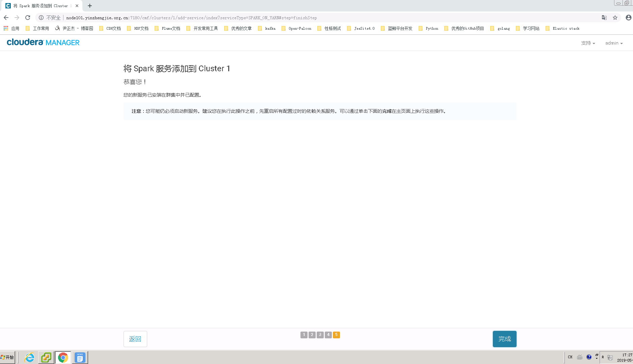Click the 返回 button to go back
This screenshot has width=633, height=364.
(135, 339)
